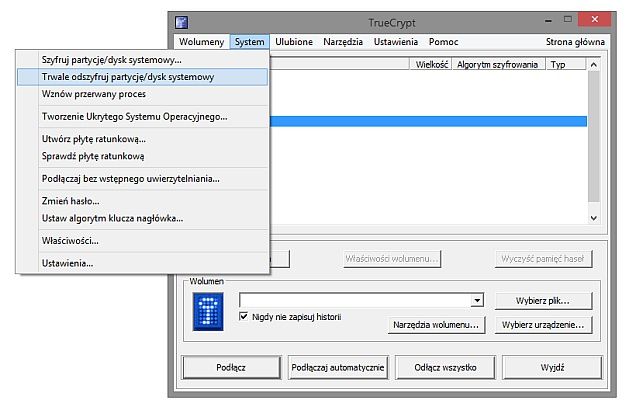Click 'Algorytm szyfrowania' column header
Viewport: 630px width, 407px height.
pyautogui.click(x=499, y=64)
